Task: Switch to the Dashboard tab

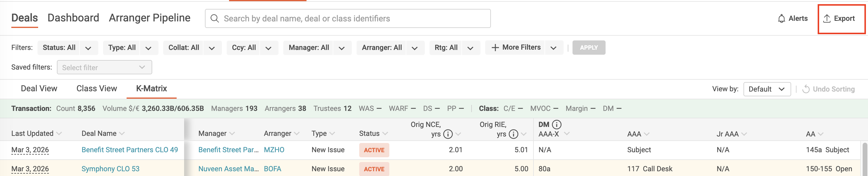Action: pos(73,18)
